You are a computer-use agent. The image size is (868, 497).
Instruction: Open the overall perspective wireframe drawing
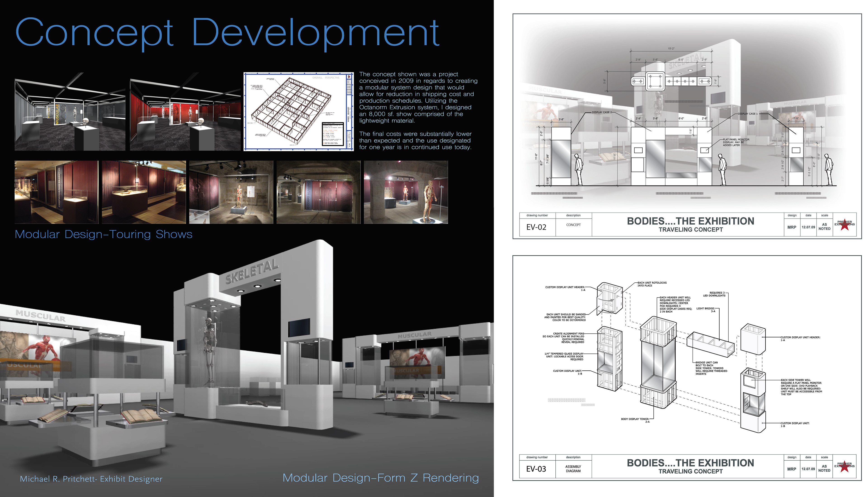(x=299, y=112)
